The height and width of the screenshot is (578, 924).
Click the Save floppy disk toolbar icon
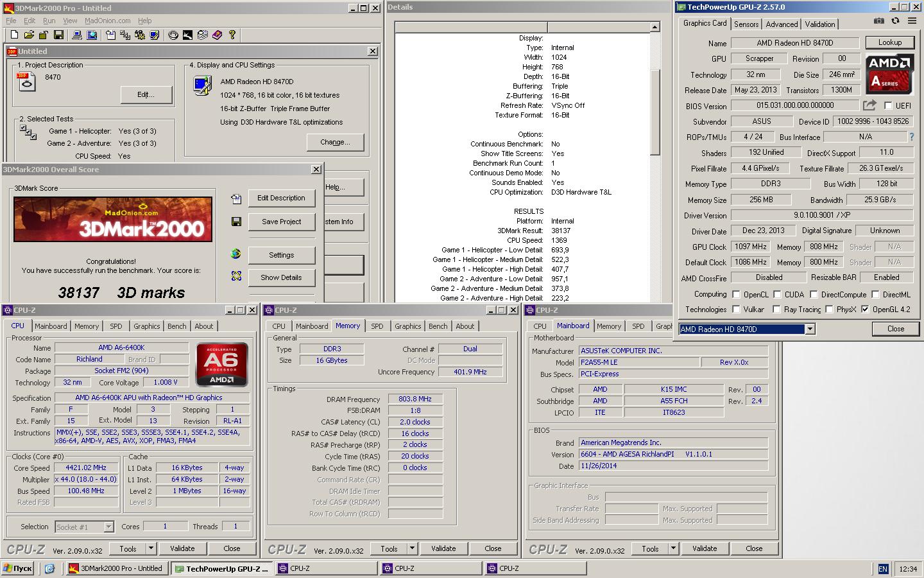58,35
